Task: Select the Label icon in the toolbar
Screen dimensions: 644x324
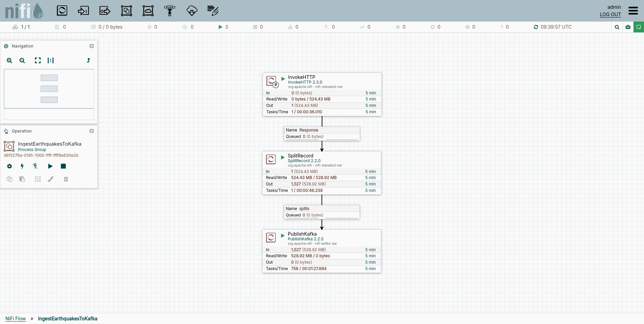Action: click(x=213, y=11)
